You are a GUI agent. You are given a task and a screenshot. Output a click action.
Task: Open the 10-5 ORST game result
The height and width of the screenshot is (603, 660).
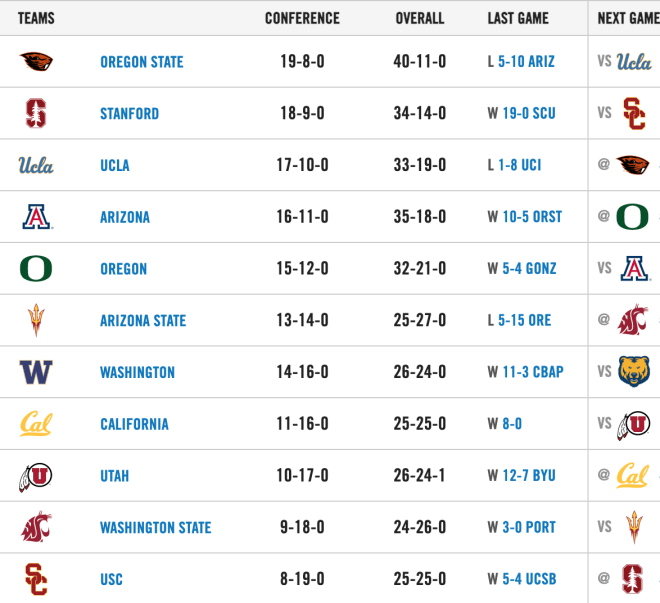532,217
